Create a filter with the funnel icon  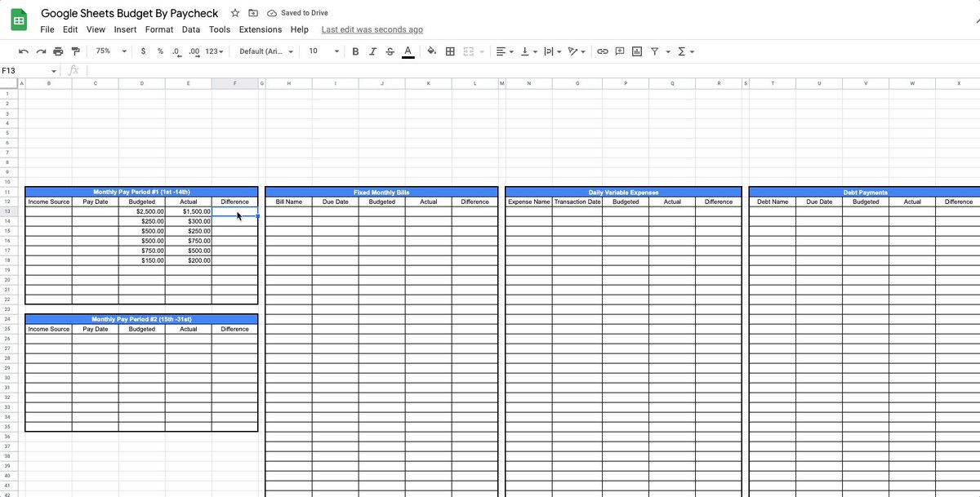click(654, 51)
